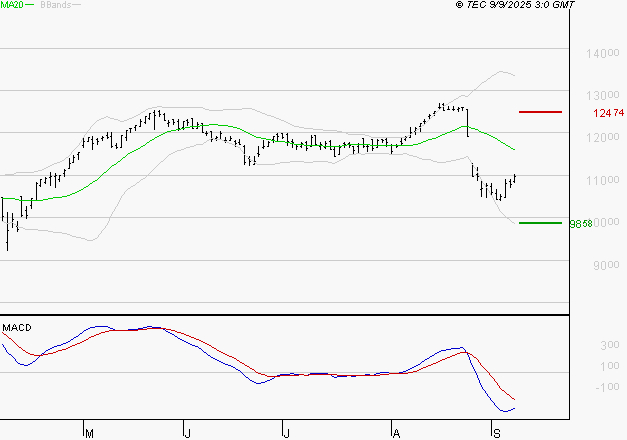The image size is (627, 440).
Task: Click the 9000 price axis label
Action: pos(606,265)
